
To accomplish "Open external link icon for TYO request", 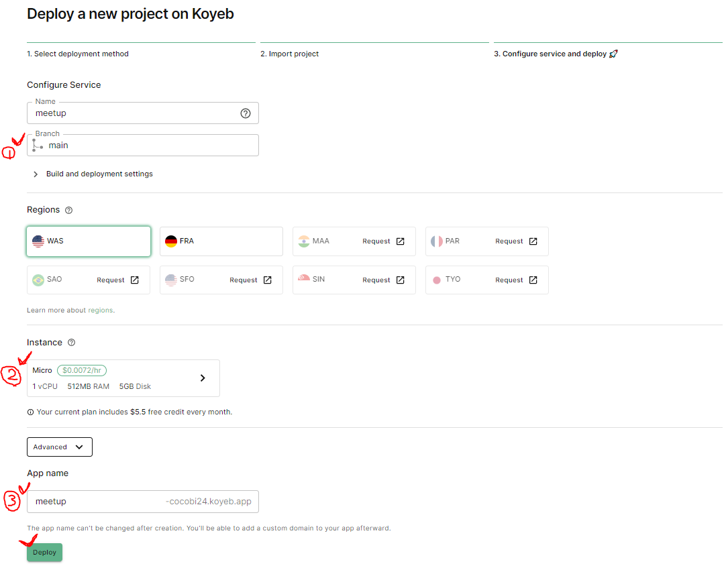I will 533,280.
